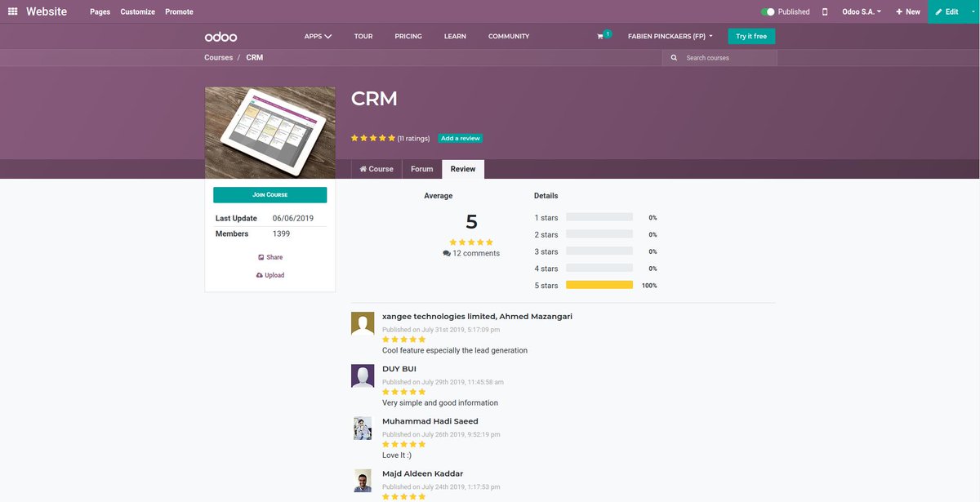This screenshot has width=980, height=502.
Task: Click the DUY BUI reviewer name
Action: pos(399,369)
